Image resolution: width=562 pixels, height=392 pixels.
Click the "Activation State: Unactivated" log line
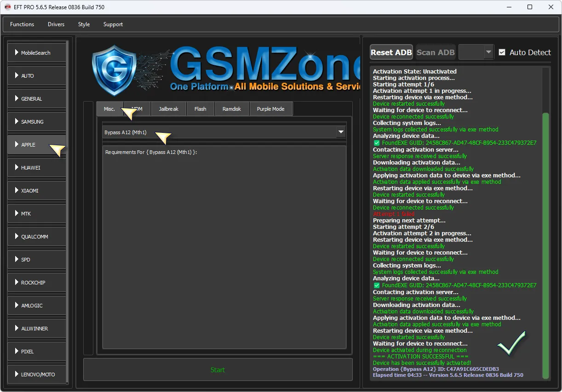point(415,72)
